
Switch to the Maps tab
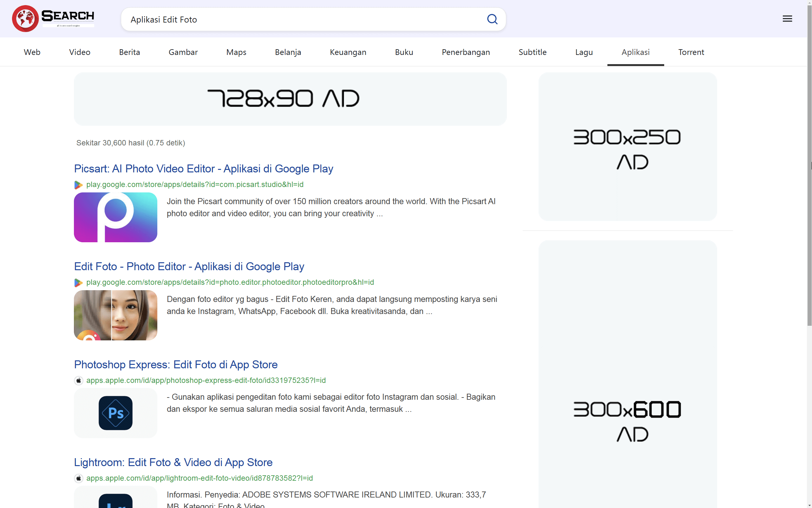pyautogui.click(x=236, y=52)
